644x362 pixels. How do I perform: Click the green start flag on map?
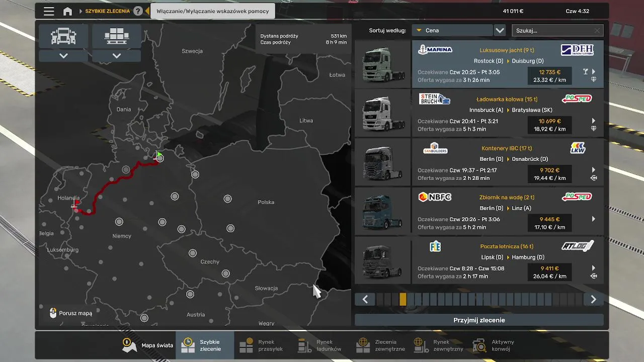(x=158, y=155)
